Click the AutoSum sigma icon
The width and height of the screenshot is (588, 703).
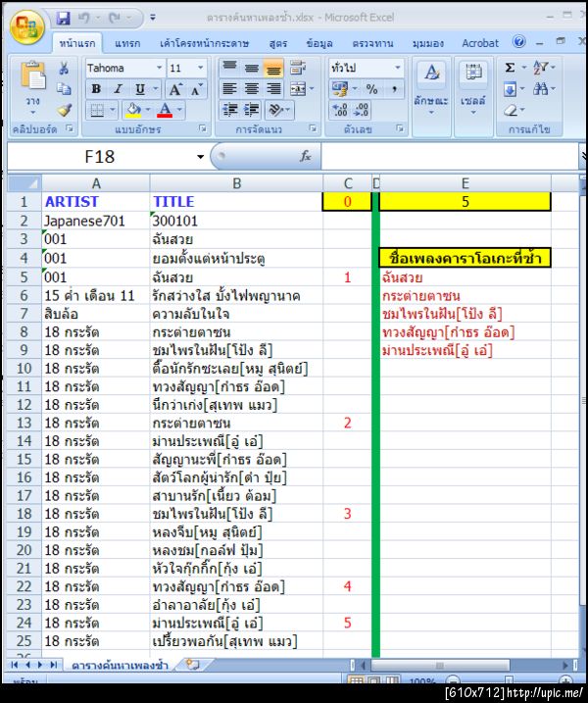[510, 68]
